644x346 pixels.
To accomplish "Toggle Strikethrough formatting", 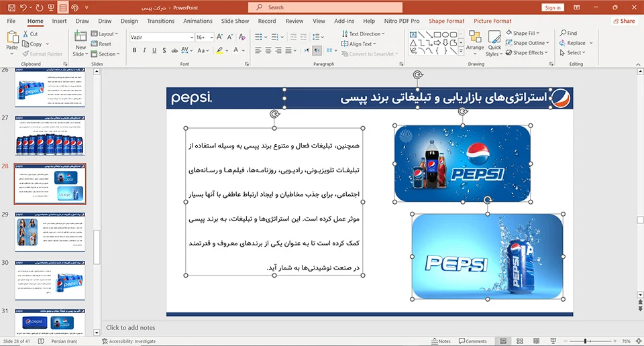I will [174, 50].
